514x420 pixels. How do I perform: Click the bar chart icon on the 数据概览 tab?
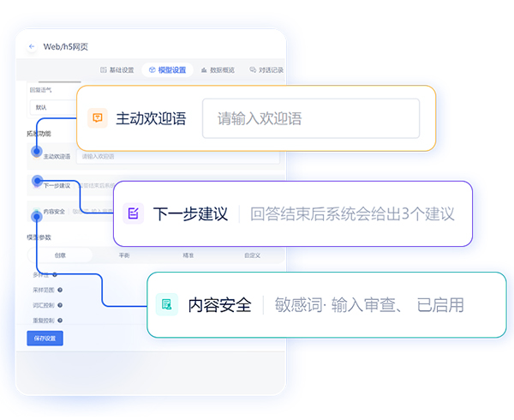click(x=204, y=69)
